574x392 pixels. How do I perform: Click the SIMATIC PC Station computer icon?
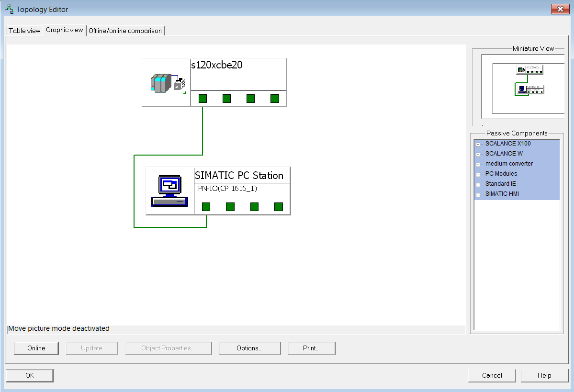169,190
